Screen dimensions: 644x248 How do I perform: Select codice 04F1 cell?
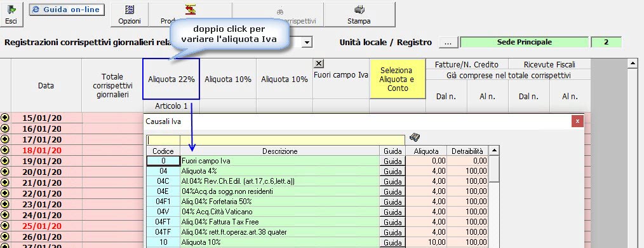click(163, 202)
